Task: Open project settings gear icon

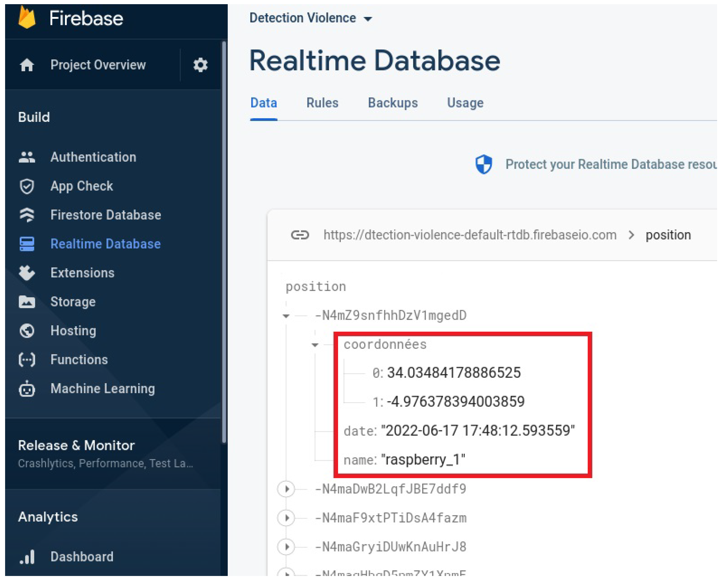Action: click(x=200, y=65)
